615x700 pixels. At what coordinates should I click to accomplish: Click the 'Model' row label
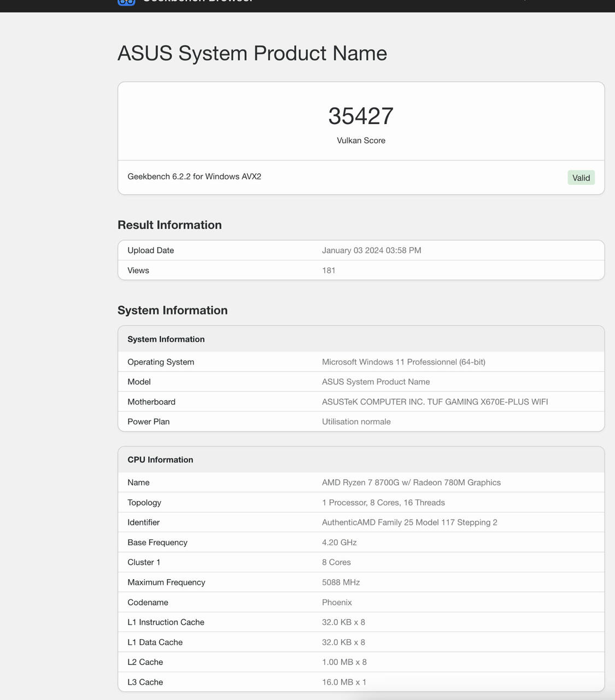(x=139, y=382)
